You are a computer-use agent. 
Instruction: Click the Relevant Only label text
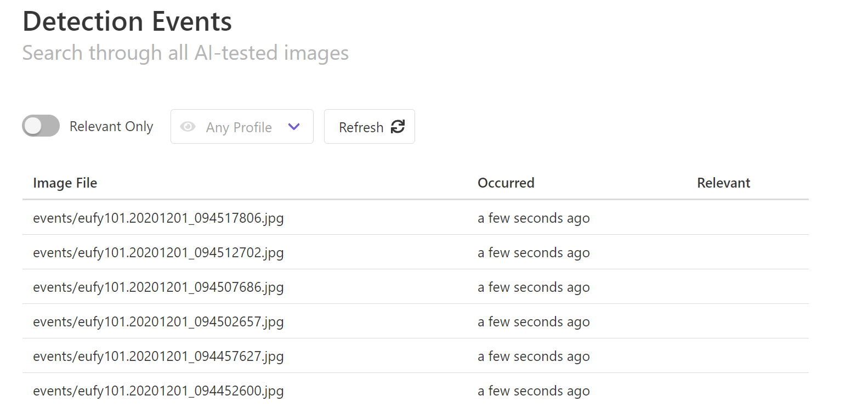click(x=111, y=127)
